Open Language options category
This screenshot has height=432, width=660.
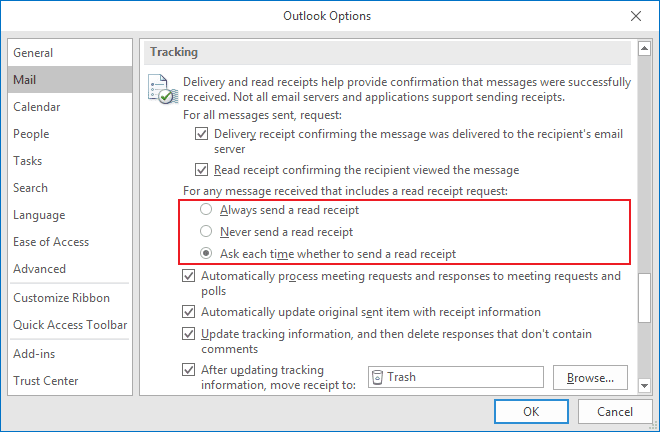tap(70, 215)
